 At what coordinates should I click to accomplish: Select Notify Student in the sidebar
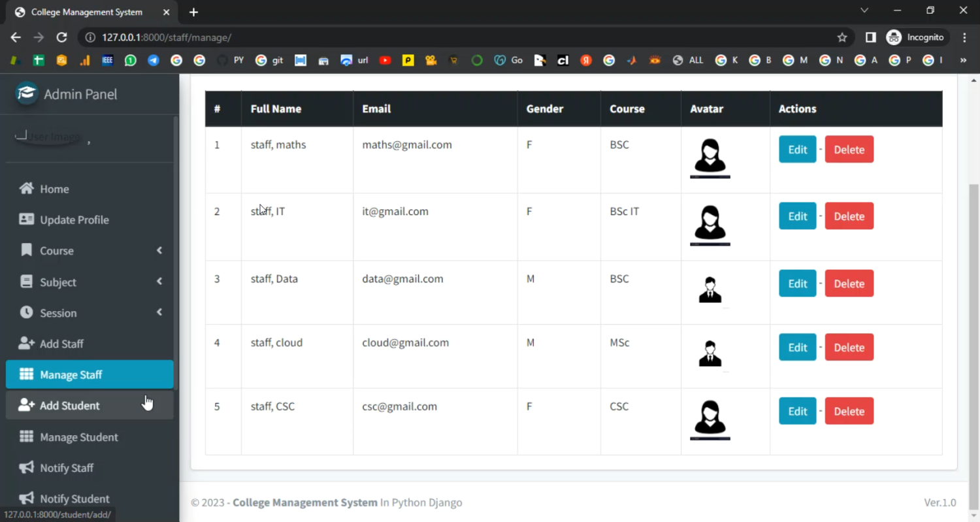(x=74, y=498)
